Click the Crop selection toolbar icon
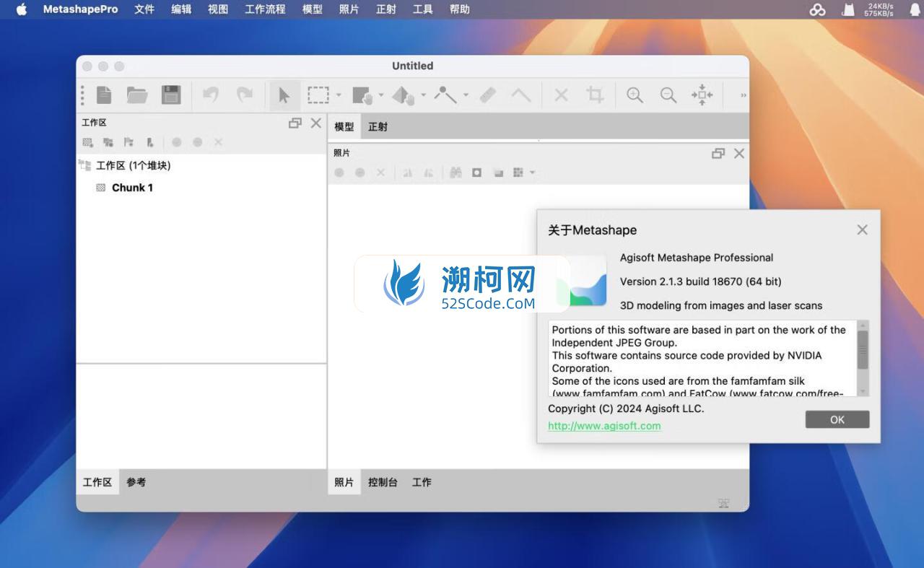The width and height of the screenshot is (924, 568). [x=596, y=95]
